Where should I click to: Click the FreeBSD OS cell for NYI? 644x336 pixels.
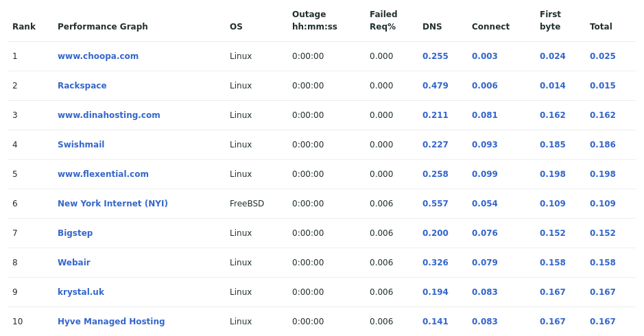click(247, 204)
